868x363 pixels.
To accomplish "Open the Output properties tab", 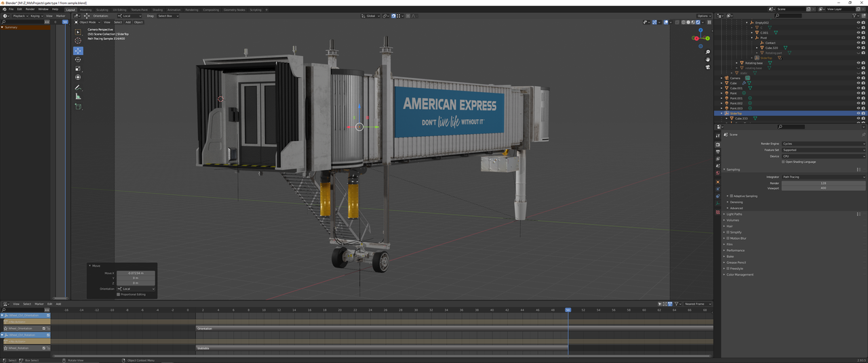I will click(x=717, y=152).
